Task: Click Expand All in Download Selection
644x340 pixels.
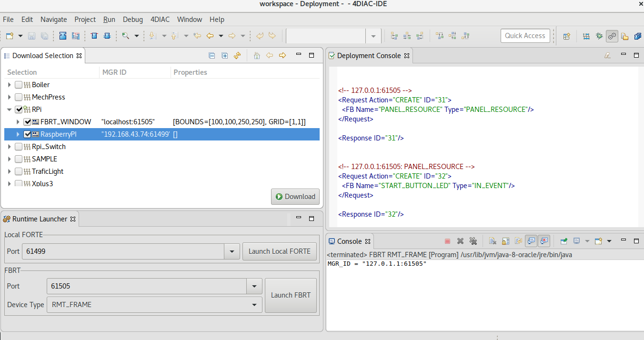Action: click(225, 56)
